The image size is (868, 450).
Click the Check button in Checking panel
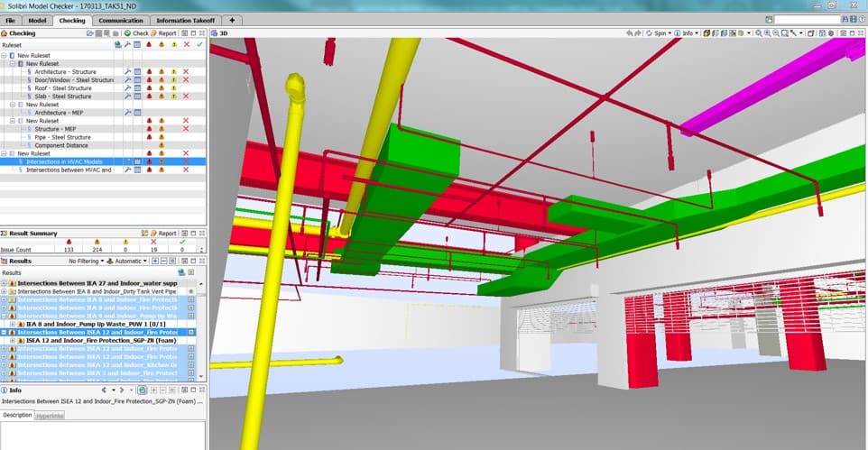(x=136, y=33)
